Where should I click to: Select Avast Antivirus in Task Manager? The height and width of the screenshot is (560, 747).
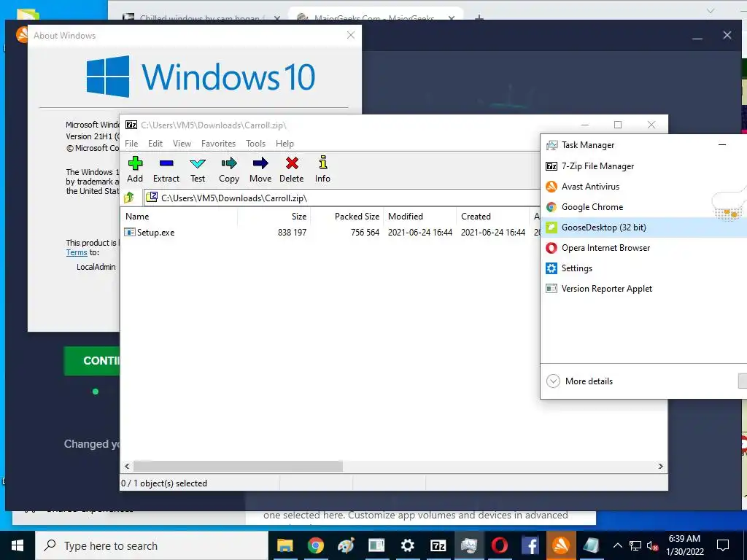pyautogui.click(x=643, y=187)
